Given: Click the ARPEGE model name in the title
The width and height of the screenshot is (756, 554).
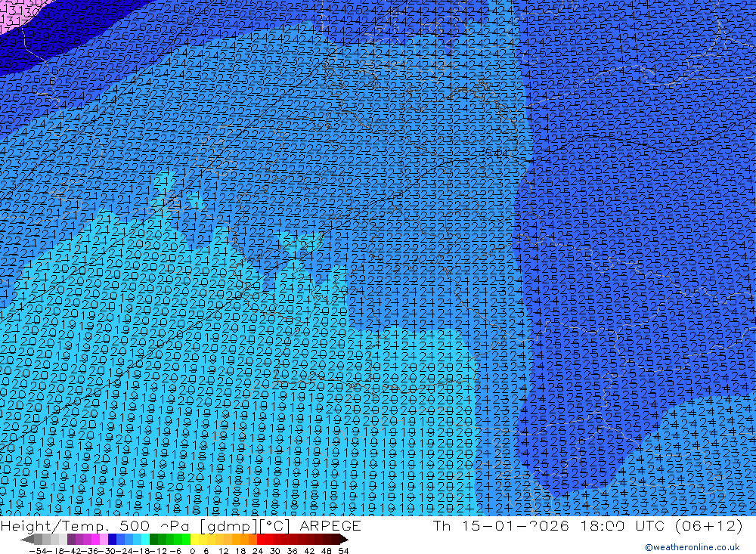Looking at the screenshot, I should click(x=330, y=525).
